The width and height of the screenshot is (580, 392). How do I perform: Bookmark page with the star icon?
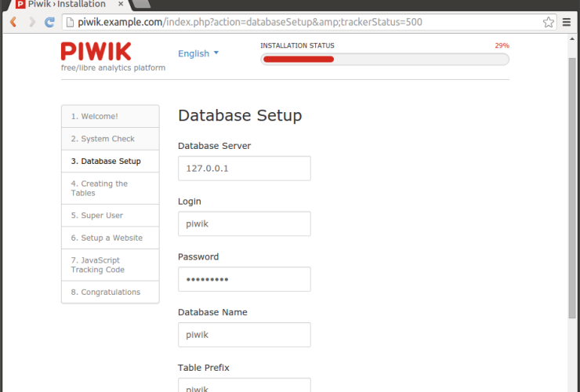(x=549, y=22)
